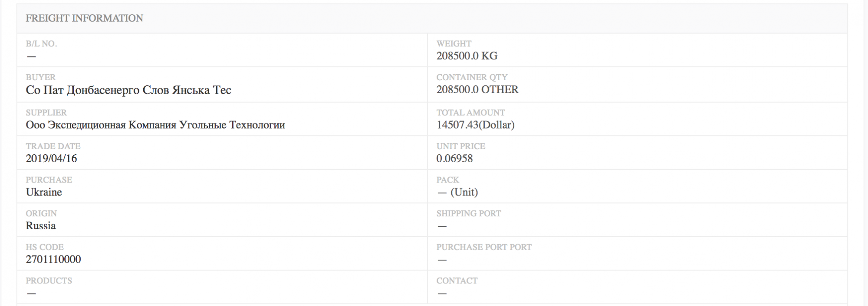Click the unit price 0.06958
868x306 pixels.
[454, 159]
